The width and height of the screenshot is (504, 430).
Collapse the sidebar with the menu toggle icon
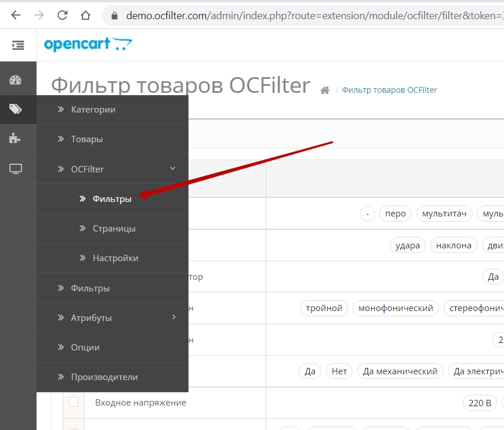click(18, 45)
